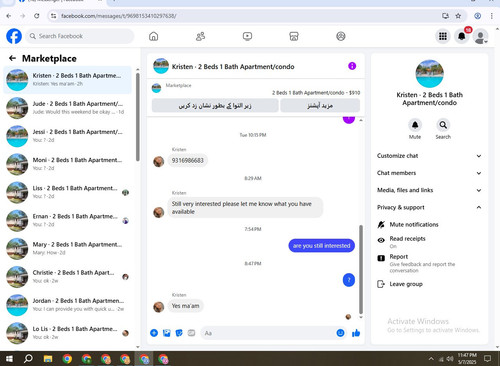This screenshot has width=500, height=366.
Task: Open the Jessi conversation in list
Action: click(x=67, y=136)
